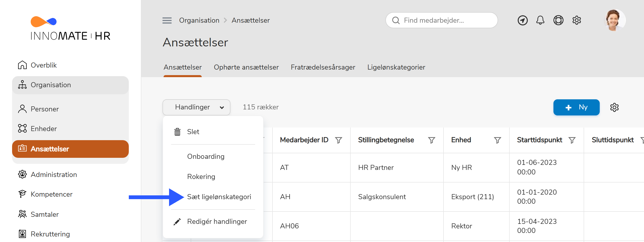Click the navigation compass icon
Image resolution: width=644 pixels, height=242 pixels.
522,20
